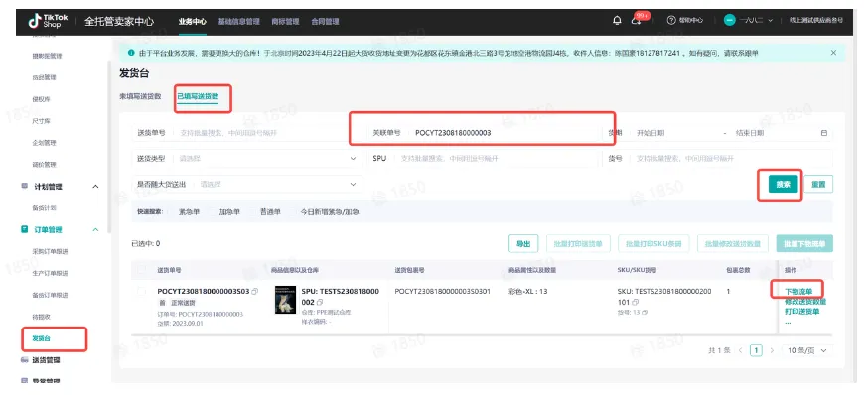Screen dimensions: 868x395
Task: Open the 商标管理 top menu
Action: [x=285, y=21]
